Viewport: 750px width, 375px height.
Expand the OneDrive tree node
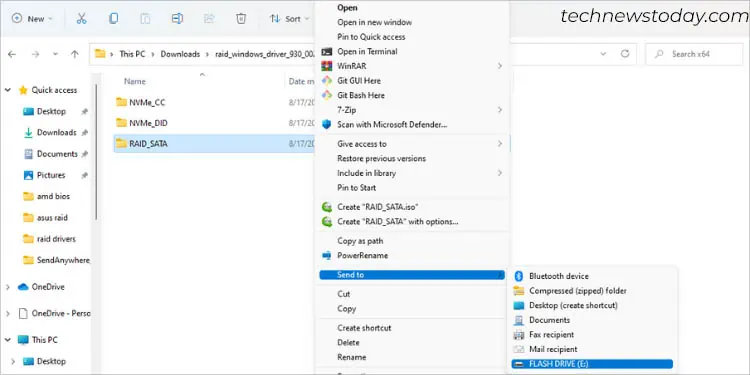coord(8,287)
